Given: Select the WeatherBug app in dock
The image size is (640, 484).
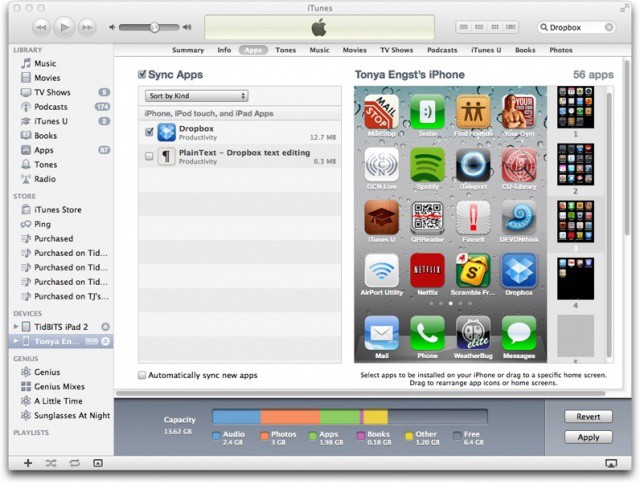Looking at the screenshot, I should (x=473, y=332).
